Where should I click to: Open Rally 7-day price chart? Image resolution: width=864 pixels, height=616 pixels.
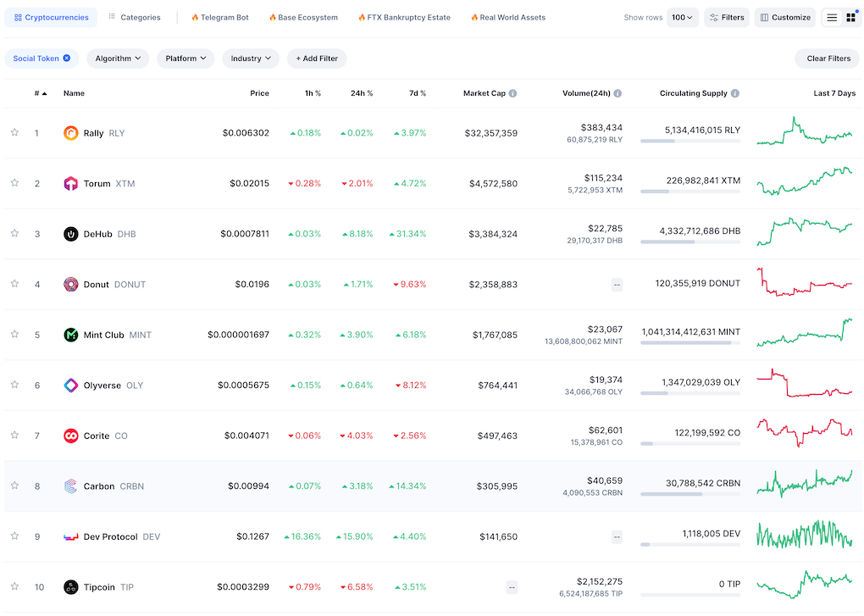[805, 132]
